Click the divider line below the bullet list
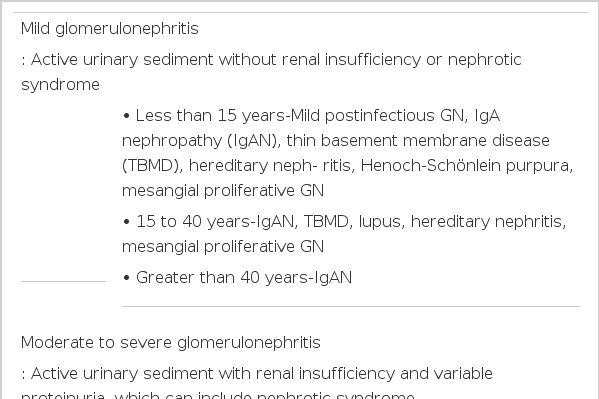Image resolution: width=599 pixels, height=399 pixels. click(x=351, y=306)
